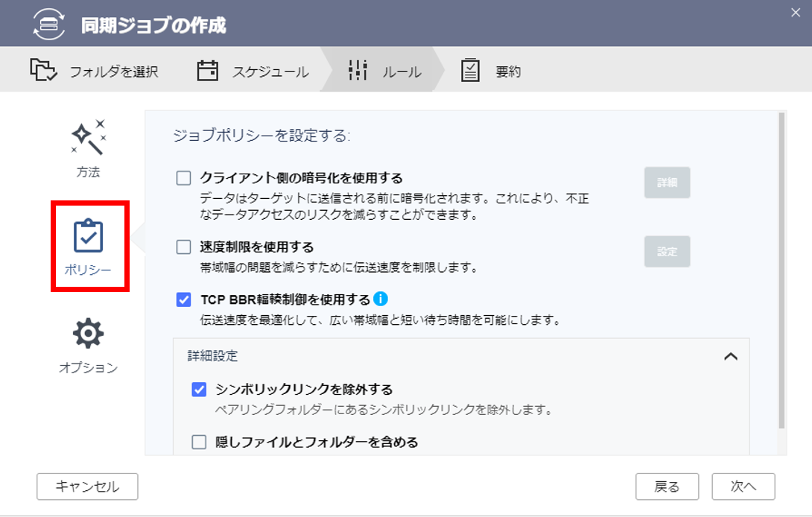This screenshot has width=812, height=517.
Task: Click the magic wand 方法 icon
Action: [88, 138]
